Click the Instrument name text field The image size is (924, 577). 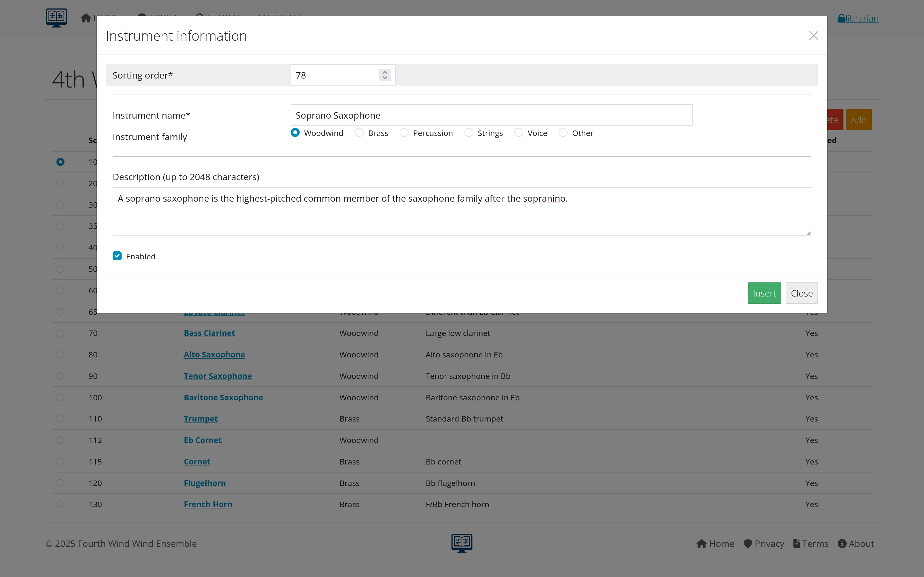click(x=491, y=115)
